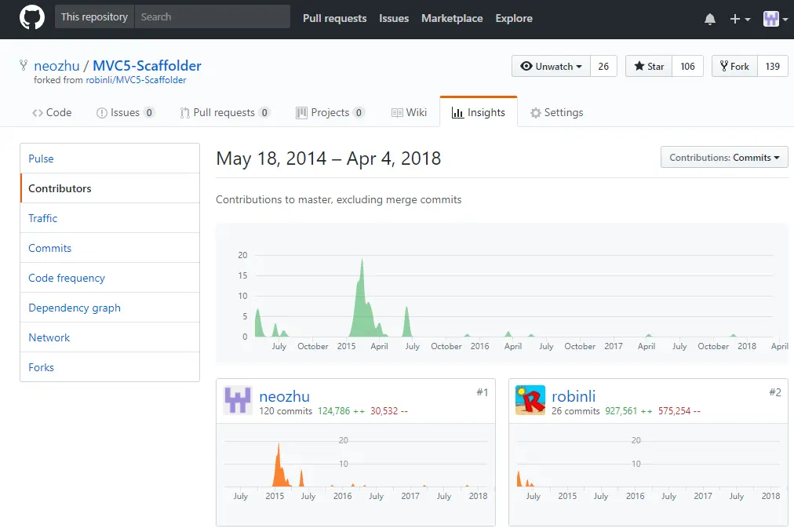This screenshot has width=794, height=532.
Task: Click the Star button
Action: 649,67
